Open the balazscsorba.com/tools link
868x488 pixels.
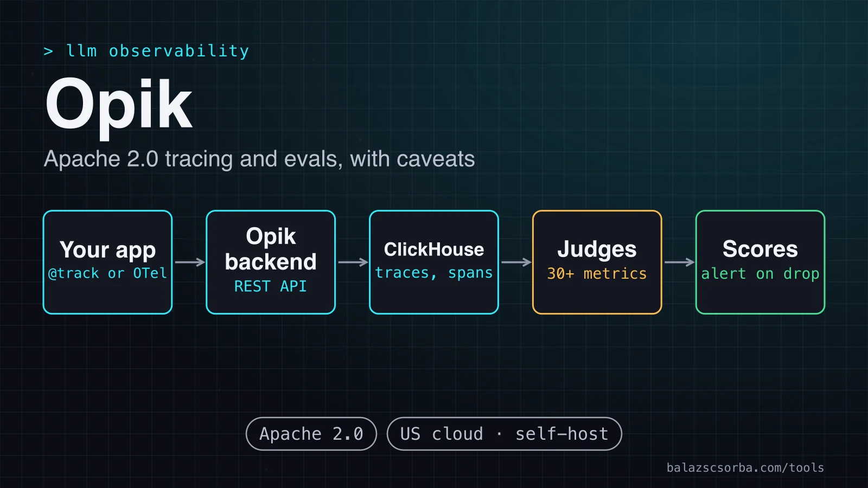pos(745,467)
